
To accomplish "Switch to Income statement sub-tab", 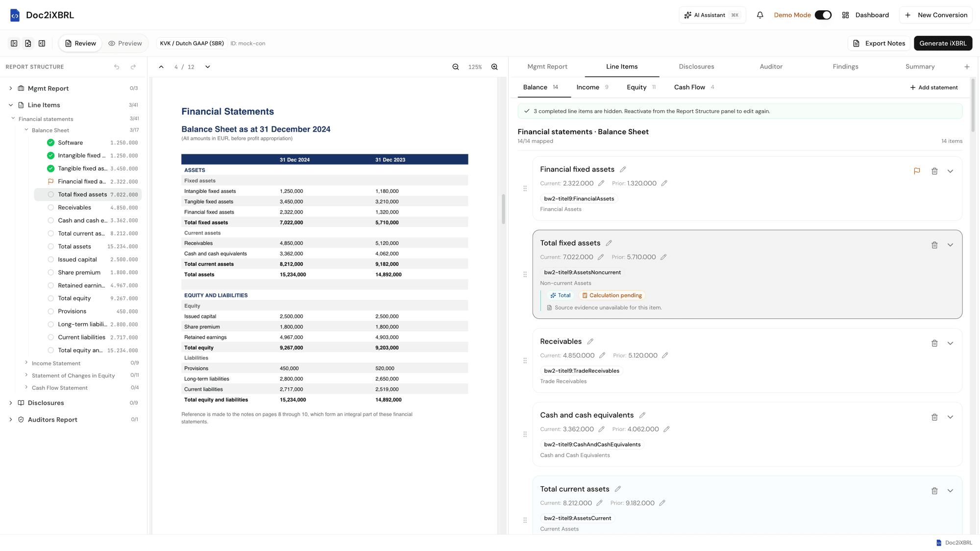I will (x=592, y=87).
